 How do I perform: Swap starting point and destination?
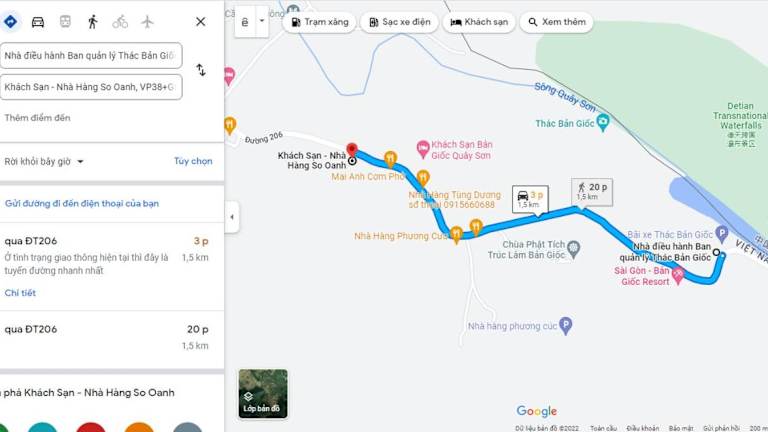201,70
